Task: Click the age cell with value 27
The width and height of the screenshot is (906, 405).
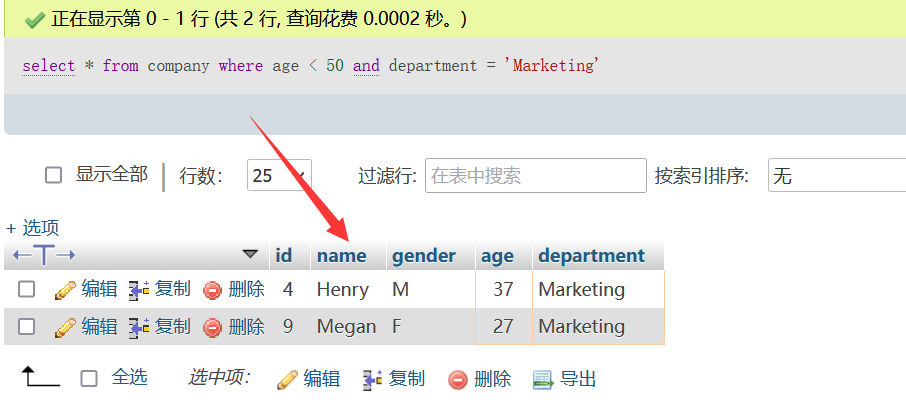Action: 504,327
